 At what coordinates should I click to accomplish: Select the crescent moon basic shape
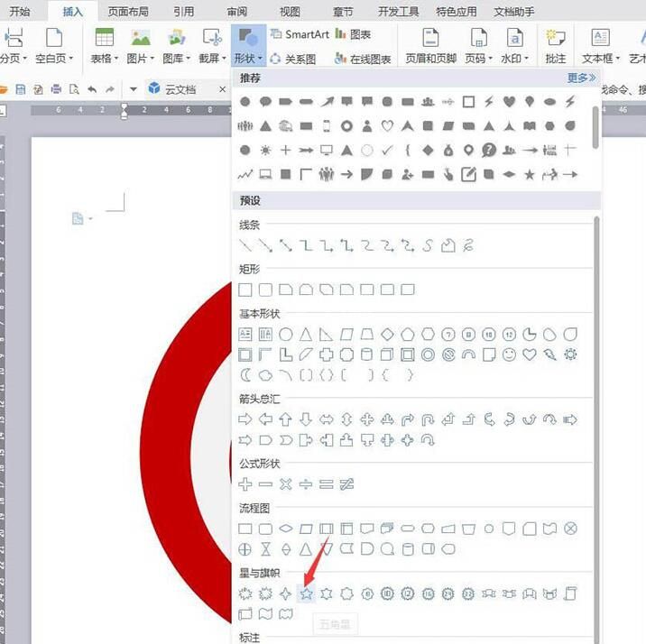tap(245, 375)
